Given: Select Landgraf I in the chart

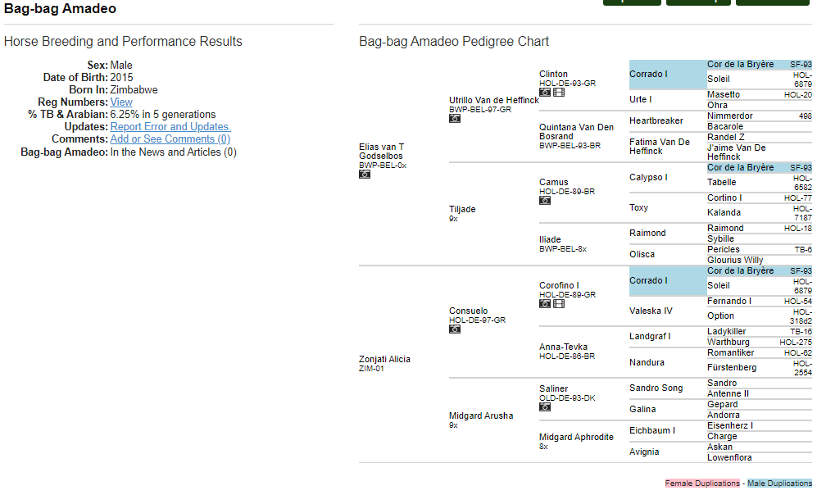Looking at the screenshot, I should [650, 336].
